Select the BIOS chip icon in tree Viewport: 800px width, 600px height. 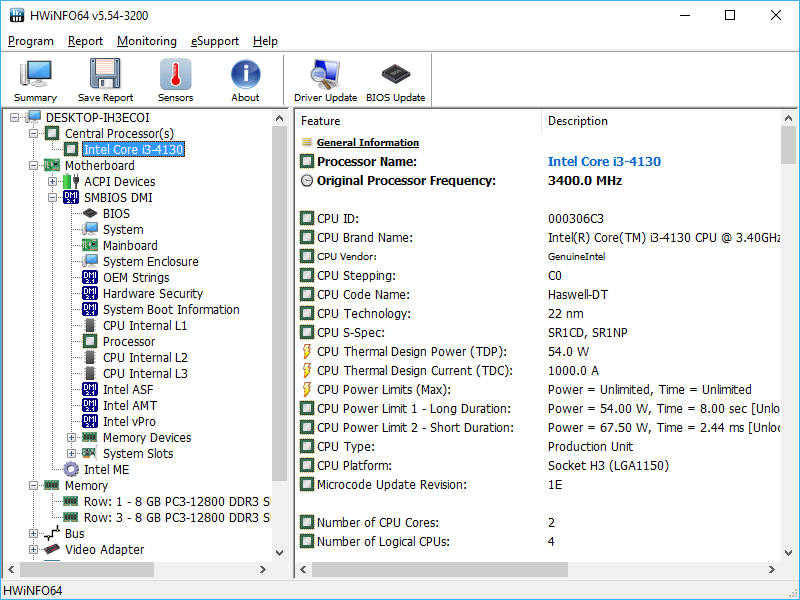pyautogui.click(x=90, y=213)
